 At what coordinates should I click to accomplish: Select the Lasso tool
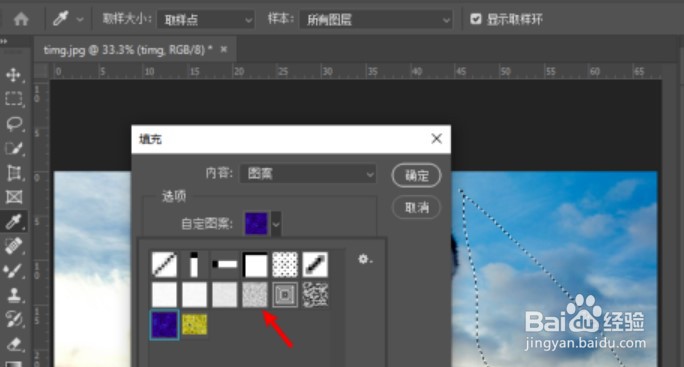14,124
